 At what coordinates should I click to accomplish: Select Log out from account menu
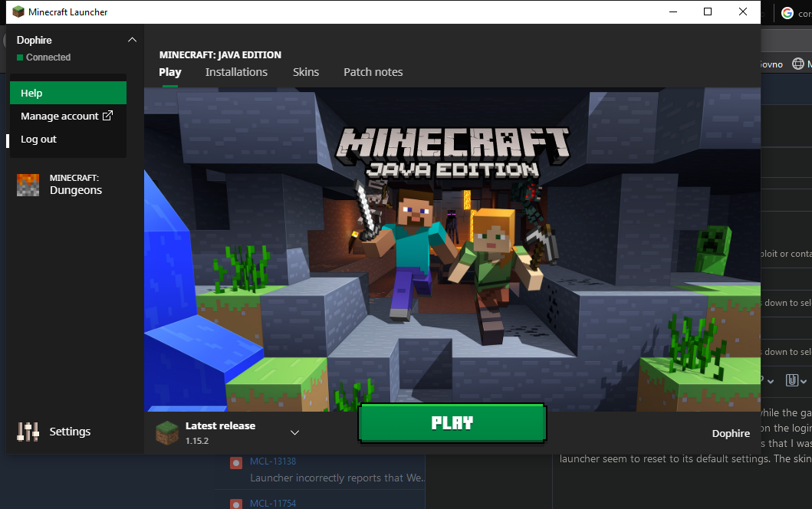(x=67, y=140)
